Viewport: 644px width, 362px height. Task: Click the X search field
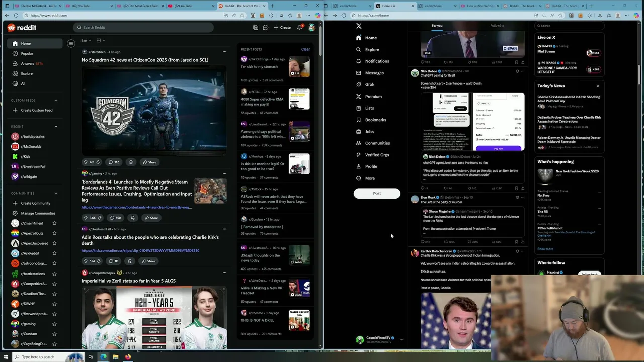coord(570,26)
